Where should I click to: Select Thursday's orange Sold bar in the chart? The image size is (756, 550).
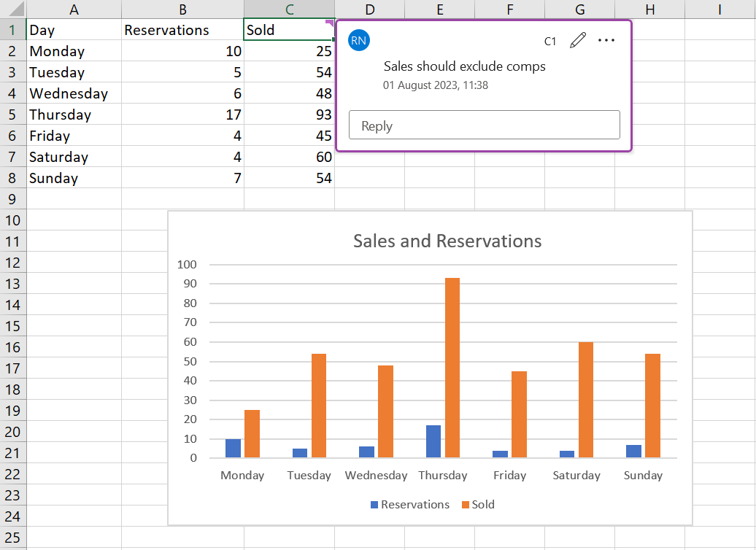[452, 368]
